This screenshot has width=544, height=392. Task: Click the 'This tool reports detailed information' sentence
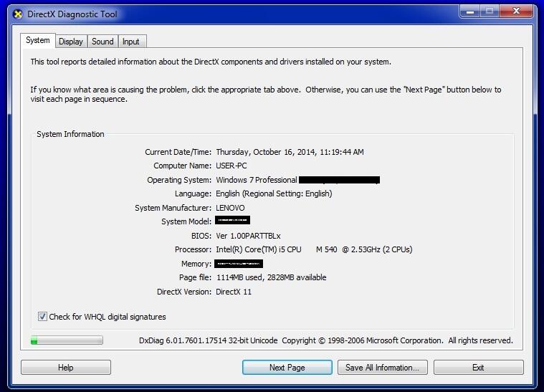coord(211,62)
